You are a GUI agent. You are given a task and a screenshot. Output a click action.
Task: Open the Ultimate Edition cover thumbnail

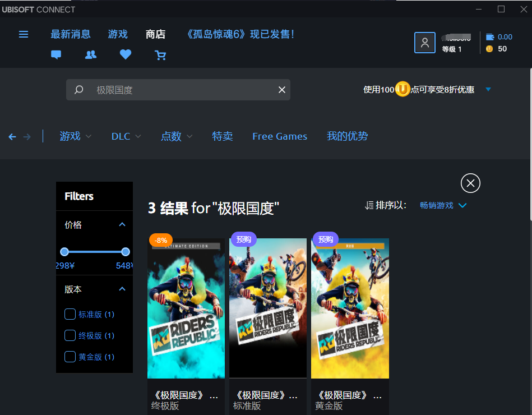click(x=186, y=308)
